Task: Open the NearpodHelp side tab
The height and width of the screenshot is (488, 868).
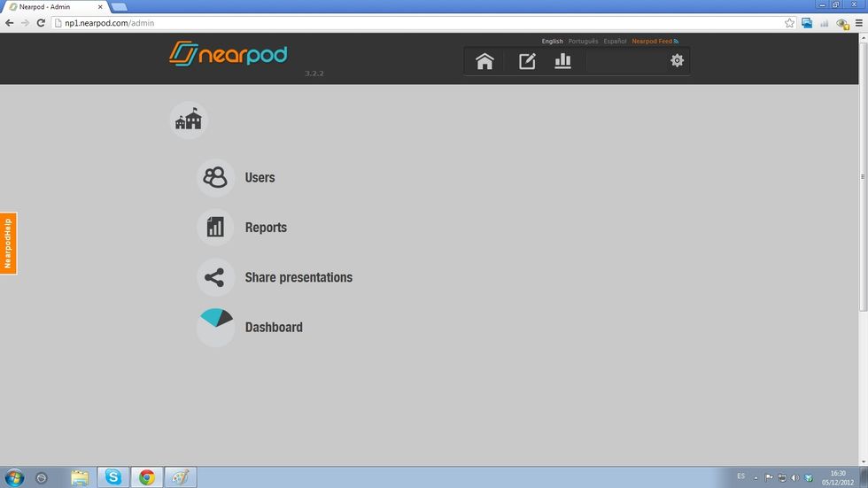Action: pyautogui.click(x=8, y=243)
